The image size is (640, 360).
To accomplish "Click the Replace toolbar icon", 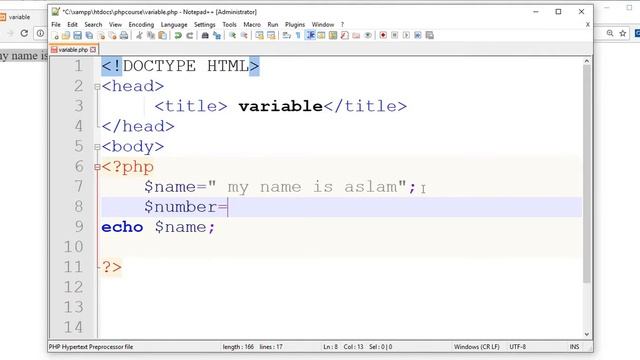I will [x=217, y=36].
